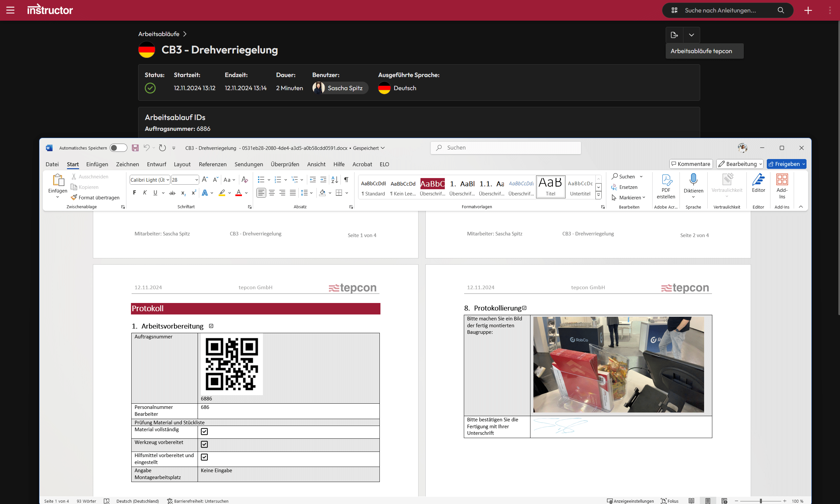This screenshot has height=504, width=840.
Task: Click the Save disk icon in title bar
Action: pyautogui.click(x=135, y=148)
